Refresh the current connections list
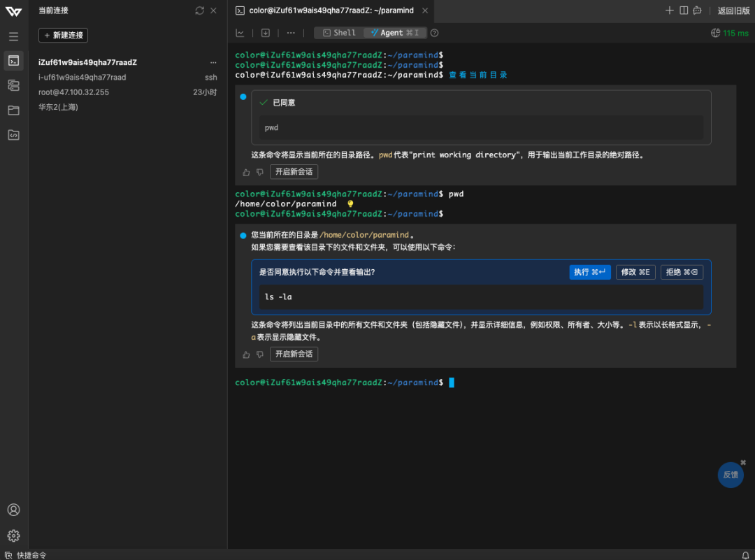The width and height of the screenshot is (755, 560). click(x=200, y=10)
